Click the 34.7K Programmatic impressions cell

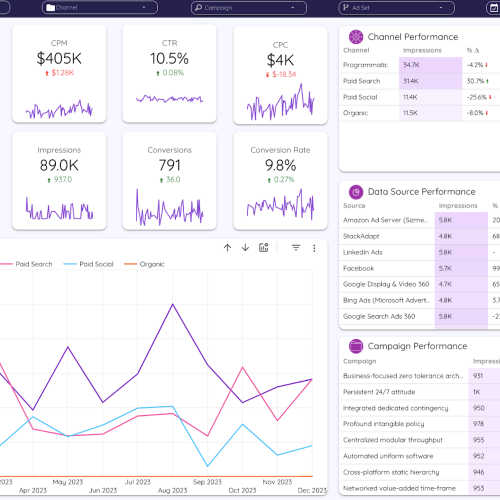click(431, 65)
